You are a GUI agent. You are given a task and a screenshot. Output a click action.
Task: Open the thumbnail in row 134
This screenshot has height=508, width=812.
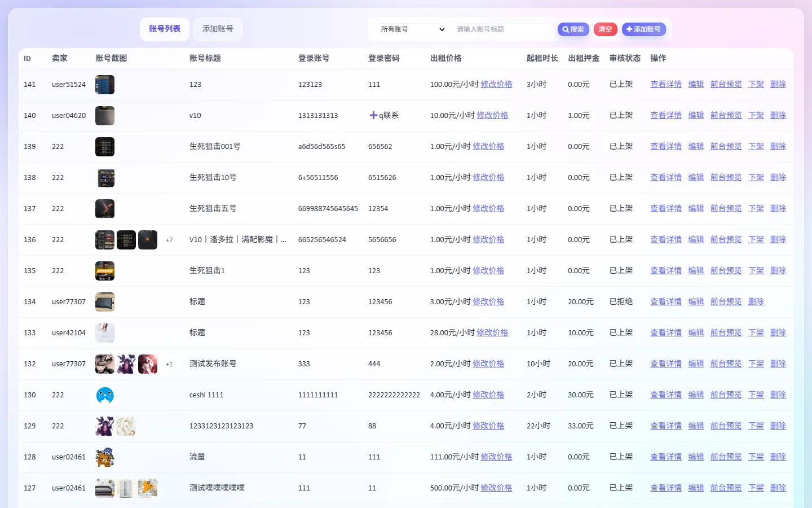click(x=105, y=302)
